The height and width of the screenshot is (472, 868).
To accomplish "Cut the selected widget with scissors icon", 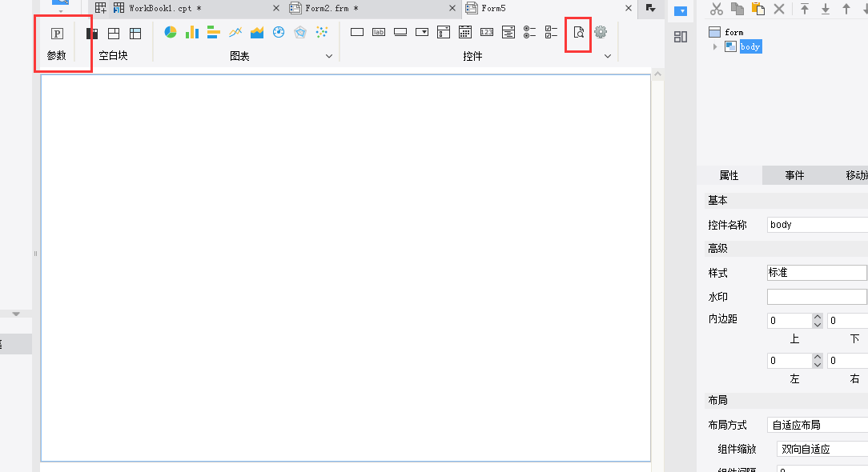I will click(716, 9).
